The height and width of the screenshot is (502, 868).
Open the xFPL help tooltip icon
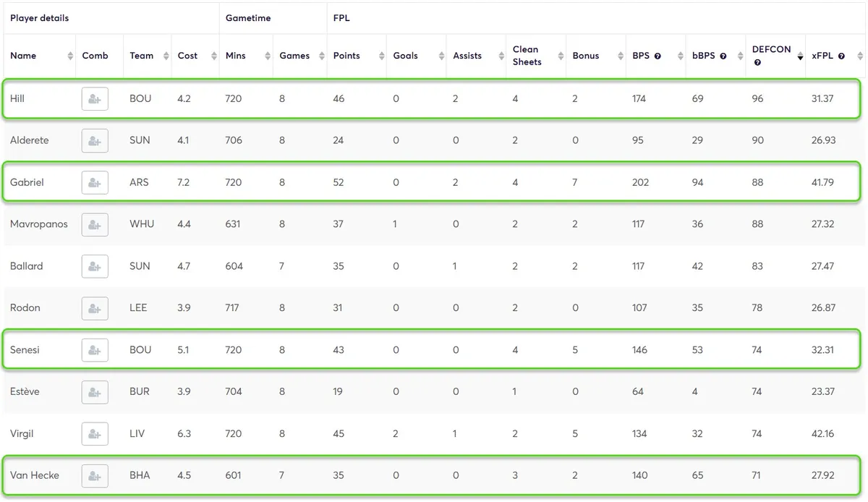(x=841, y=56)
